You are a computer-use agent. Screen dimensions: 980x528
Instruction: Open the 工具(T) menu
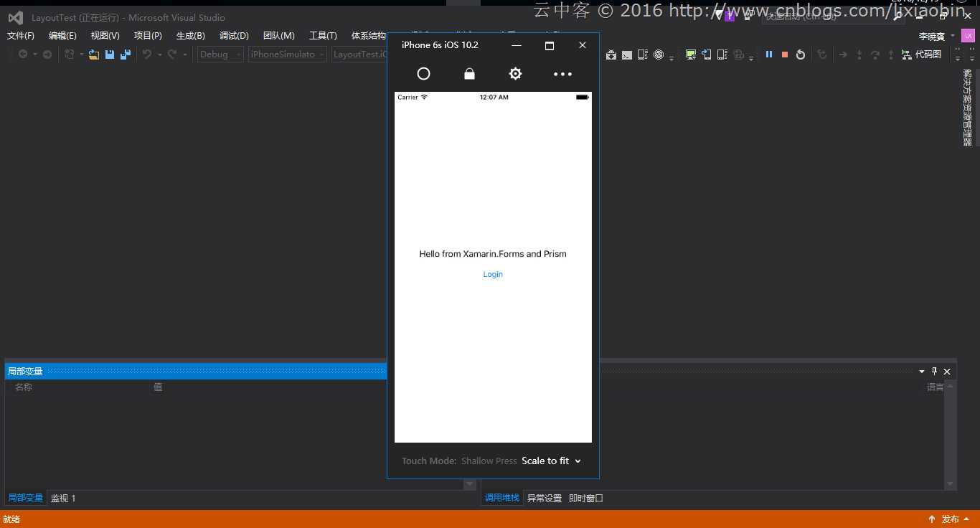coord(323,36)
